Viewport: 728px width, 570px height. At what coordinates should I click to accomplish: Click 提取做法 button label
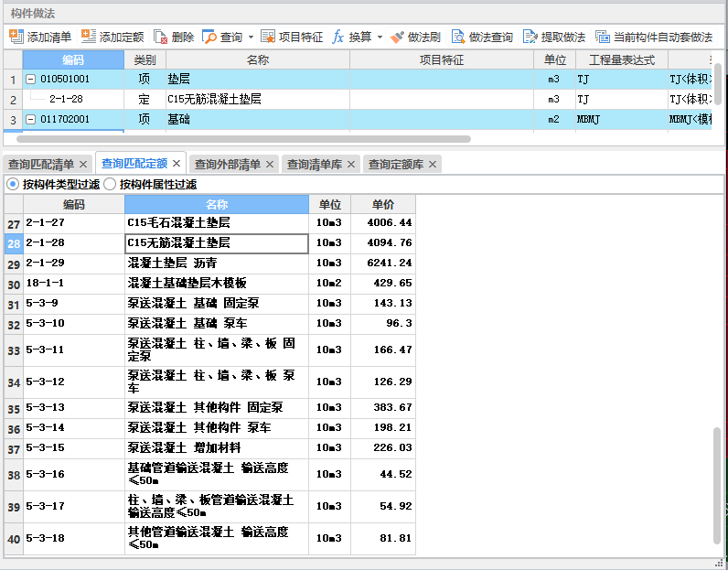coord(563,38)
